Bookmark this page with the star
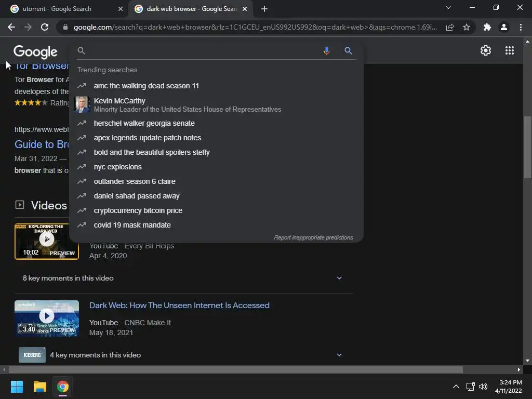This screenshot has width=532, height=399. coord(467,27)
